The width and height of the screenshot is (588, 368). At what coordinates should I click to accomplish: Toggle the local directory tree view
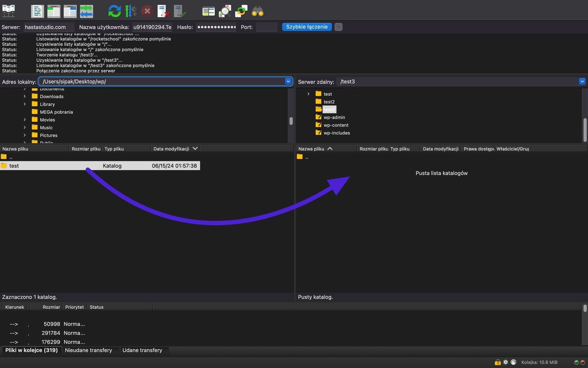pyautogui.click(x=54, y=11)
